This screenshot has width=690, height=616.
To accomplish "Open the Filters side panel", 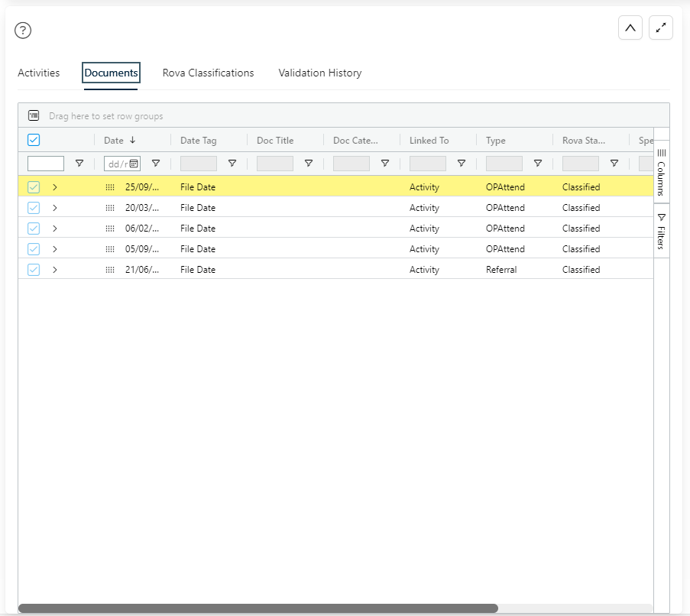I will pyautogui.click(x=662, y=231).
